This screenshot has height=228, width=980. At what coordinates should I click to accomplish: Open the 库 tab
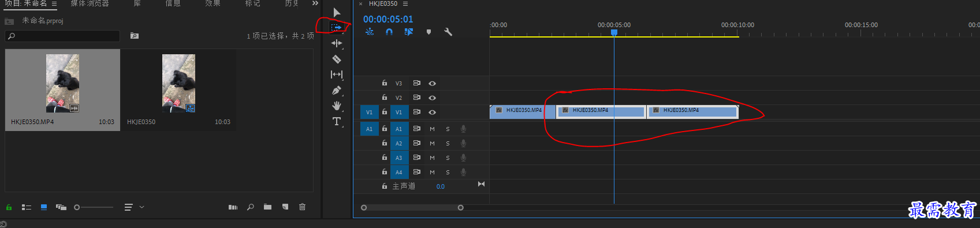137,3
